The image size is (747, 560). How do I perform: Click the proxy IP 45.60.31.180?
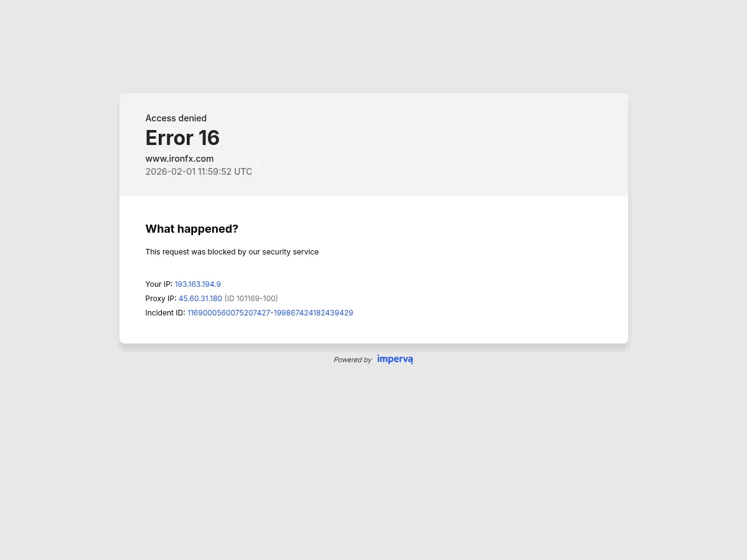pyautogui.click(x=200, y=299)
